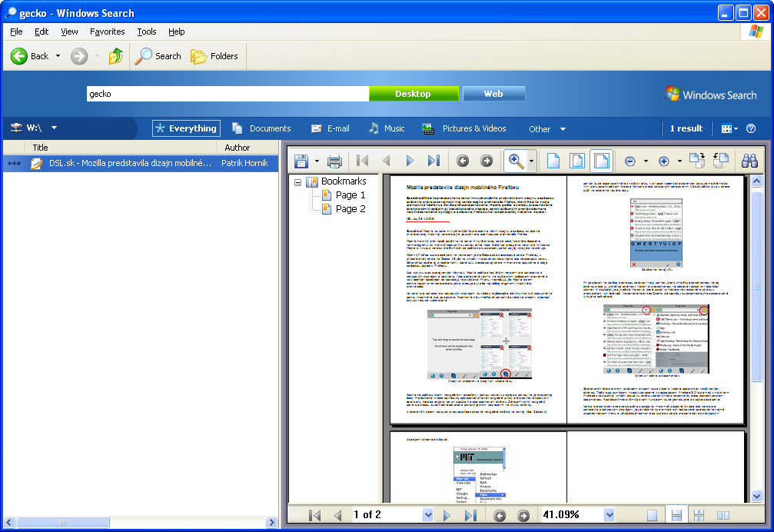Open the zoom tool dropdown arrow
This screenshot has height=532, width=774.
[x=532, y=161]
